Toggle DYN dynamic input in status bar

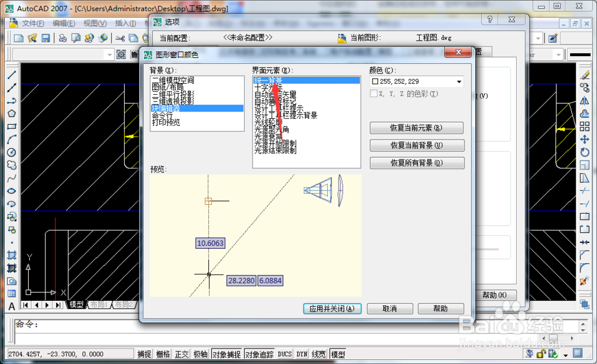click(302, 354)
